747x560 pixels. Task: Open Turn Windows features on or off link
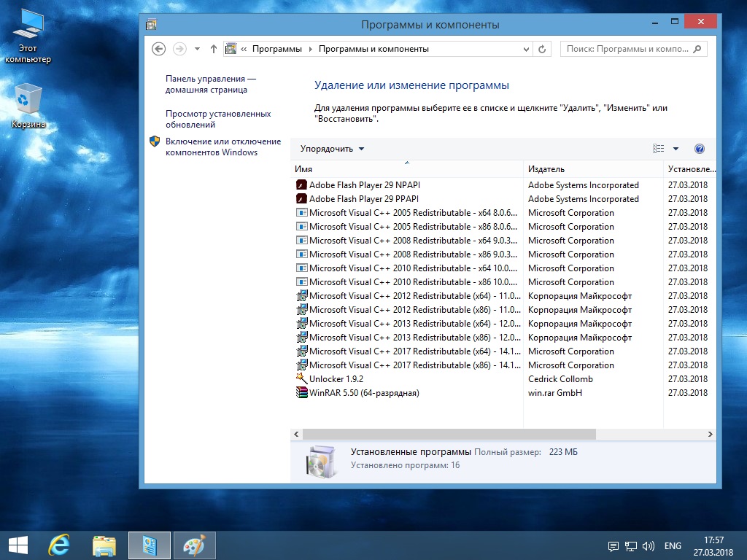223,147
